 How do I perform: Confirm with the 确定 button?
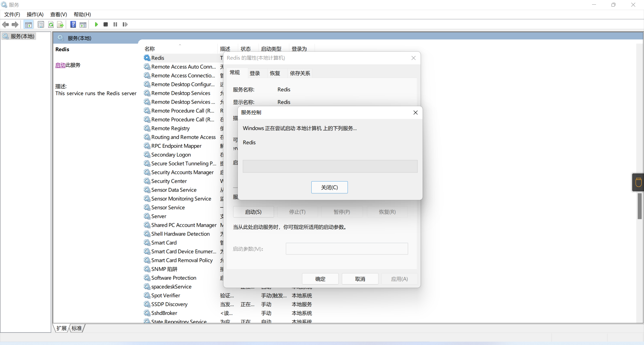pyautogui.click(x=320, y=279)
